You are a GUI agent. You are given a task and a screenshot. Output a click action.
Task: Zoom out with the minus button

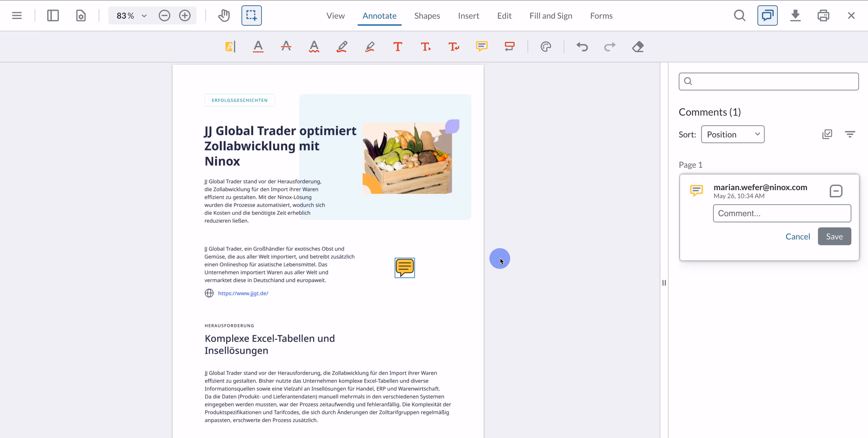pyautogui.click(x=164, y=15)
